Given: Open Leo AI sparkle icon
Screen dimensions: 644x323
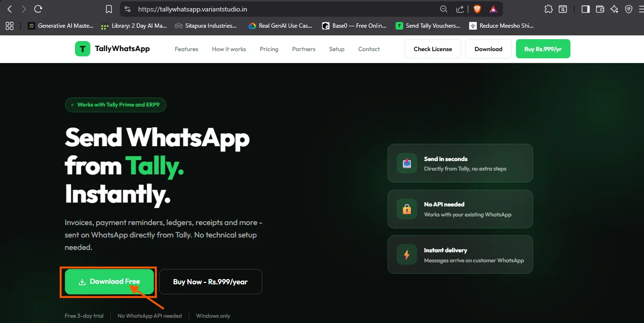Looking at the screenshot, I should click(x=614, y=9).
